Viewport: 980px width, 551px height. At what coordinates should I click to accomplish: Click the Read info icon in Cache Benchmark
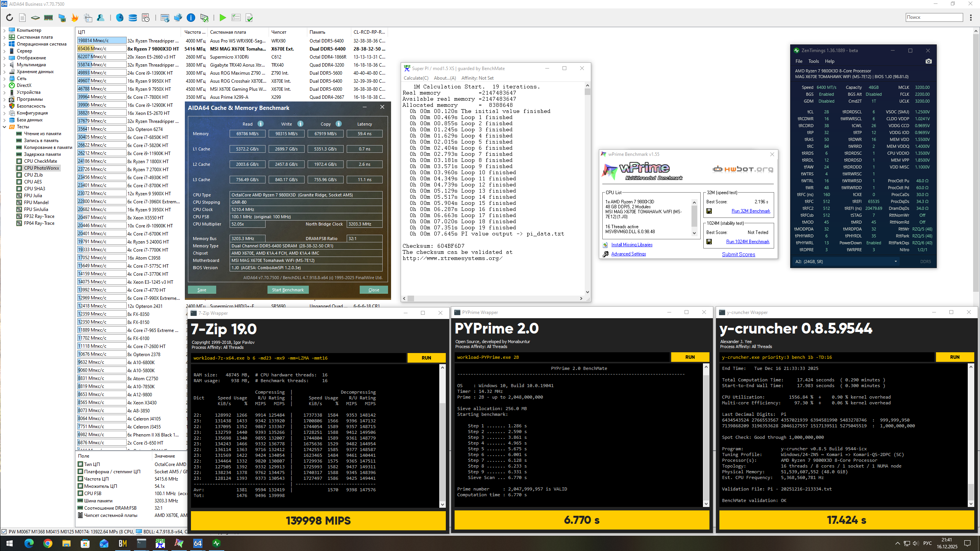[x=261, y=124]
